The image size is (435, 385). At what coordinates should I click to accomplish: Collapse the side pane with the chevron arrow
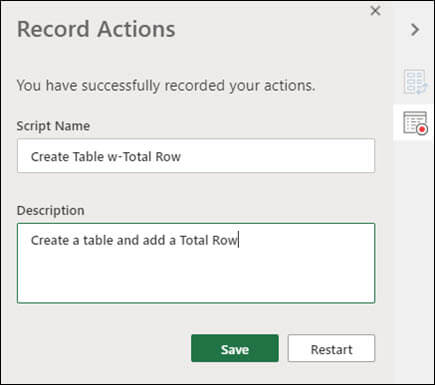click(x=415, y=30)
